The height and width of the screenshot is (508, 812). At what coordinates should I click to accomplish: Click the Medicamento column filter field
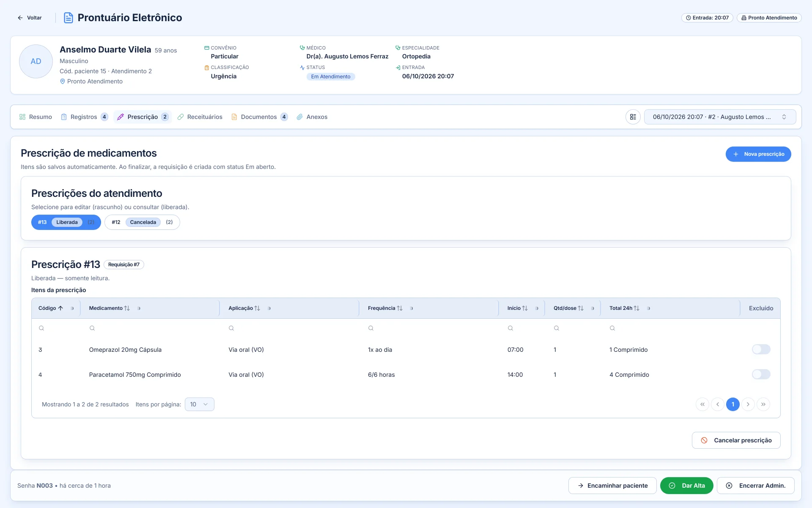coord(150,328)
